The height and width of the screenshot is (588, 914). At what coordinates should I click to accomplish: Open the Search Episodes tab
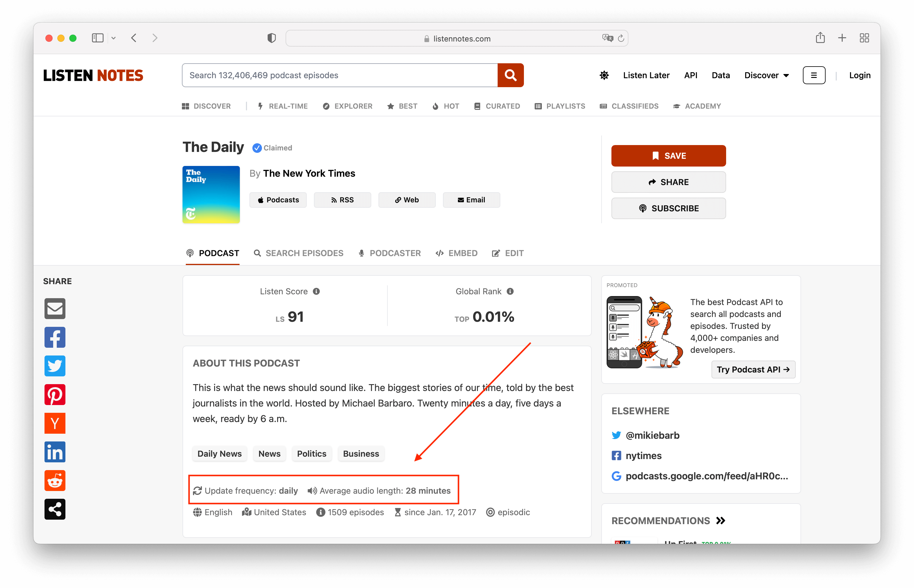(x=298, y=253)
